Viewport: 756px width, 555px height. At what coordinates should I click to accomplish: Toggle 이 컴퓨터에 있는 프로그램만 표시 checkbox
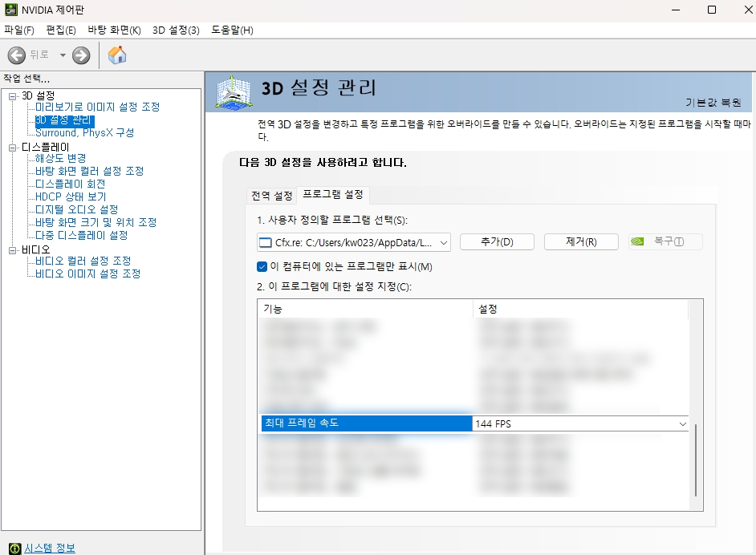coord(262,267)
